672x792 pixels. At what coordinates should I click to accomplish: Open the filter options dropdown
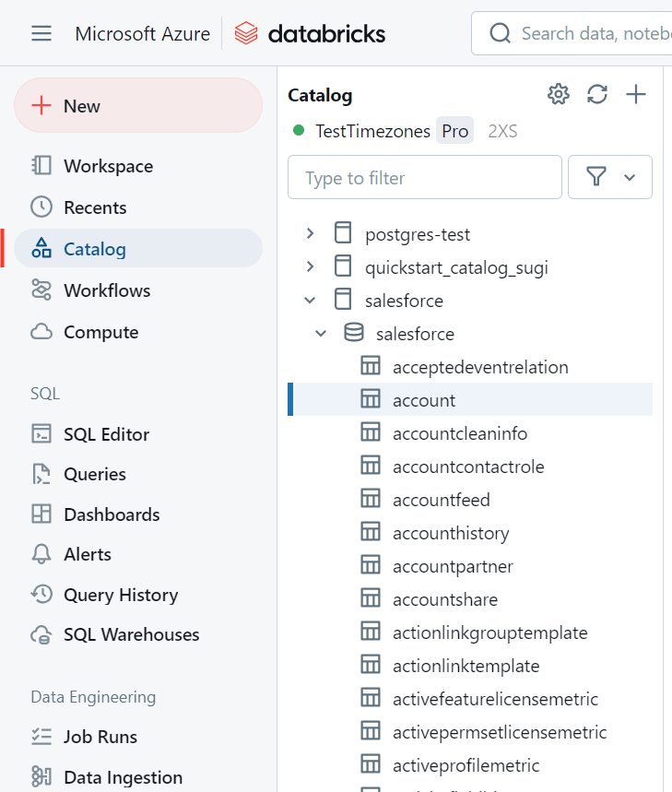pos(610,177)
